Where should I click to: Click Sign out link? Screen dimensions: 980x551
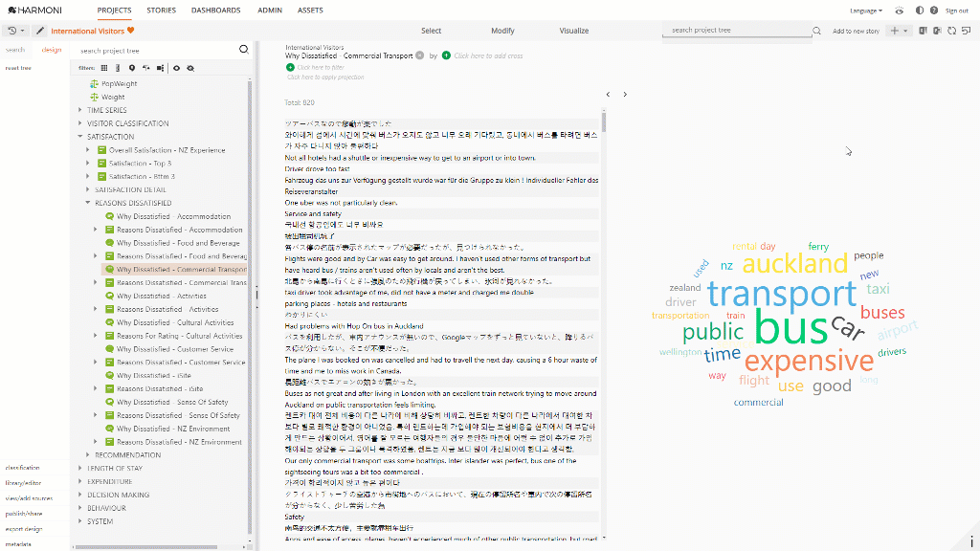[x=957, y=11]
